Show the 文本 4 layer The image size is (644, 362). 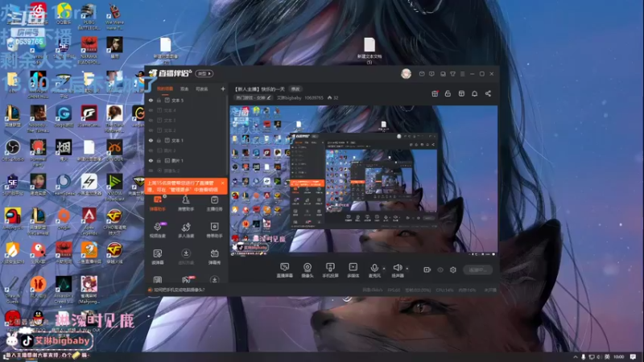point(151,110)
